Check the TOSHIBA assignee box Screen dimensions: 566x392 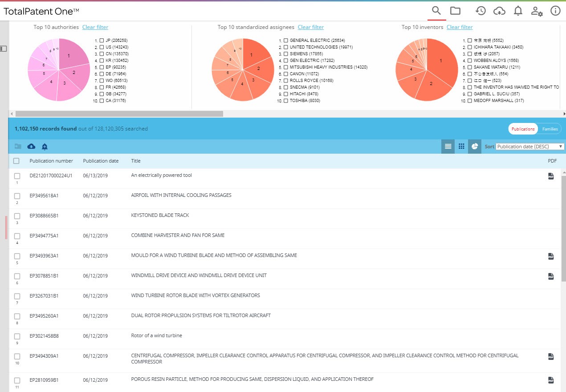[x=286, y=101]
